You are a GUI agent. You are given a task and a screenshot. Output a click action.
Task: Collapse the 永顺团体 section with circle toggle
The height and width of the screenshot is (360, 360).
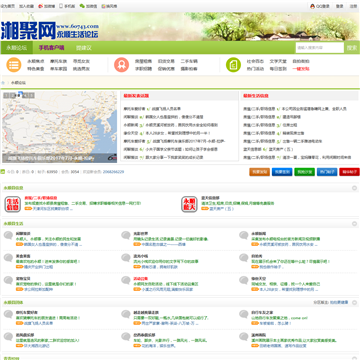(354, 302)
